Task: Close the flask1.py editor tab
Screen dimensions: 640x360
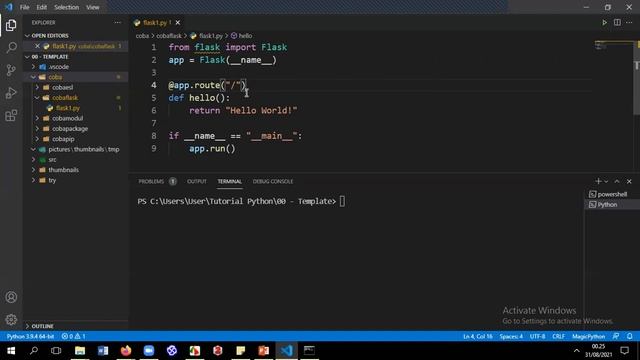Action: (178, 23)
